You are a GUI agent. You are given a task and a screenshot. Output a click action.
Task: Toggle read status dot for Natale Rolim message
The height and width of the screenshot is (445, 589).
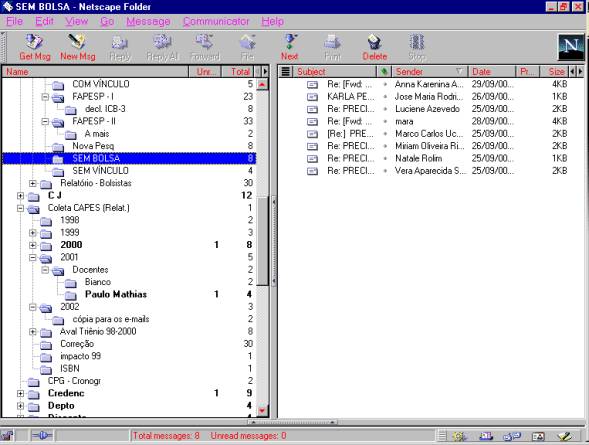pyautogui.click(x=385, y=159)
